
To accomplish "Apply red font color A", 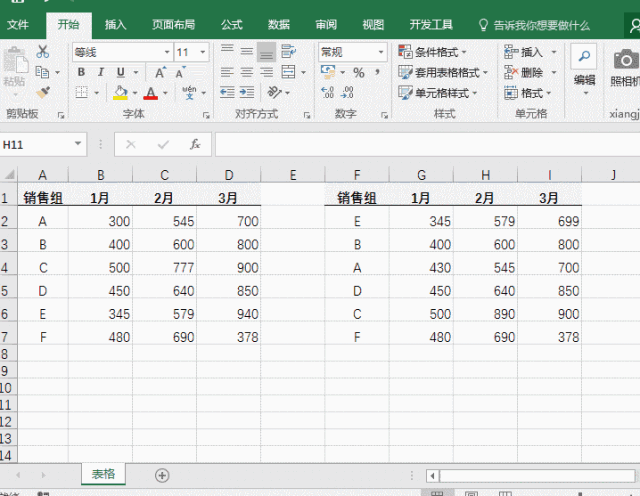I will (151, 93).
